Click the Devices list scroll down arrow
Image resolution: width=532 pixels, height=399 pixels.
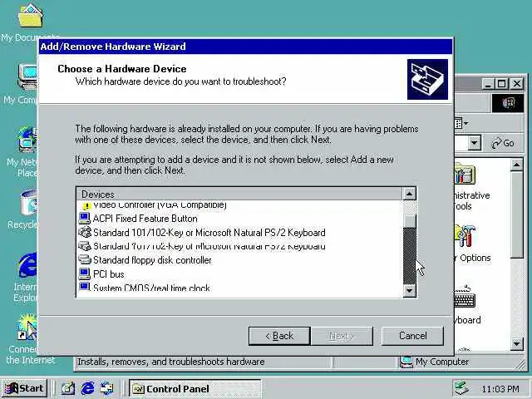point(410,290)
